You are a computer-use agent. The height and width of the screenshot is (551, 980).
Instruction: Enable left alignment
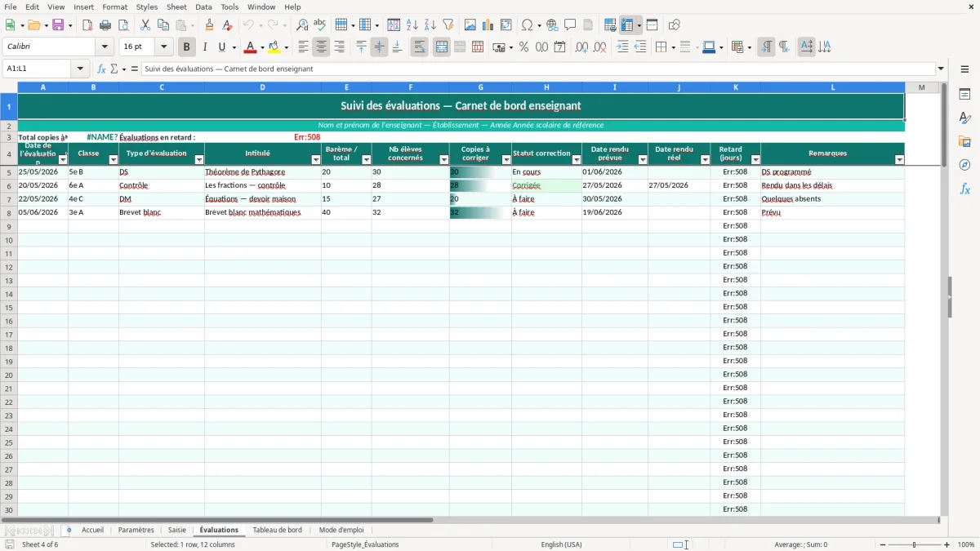[x=303, y=47]
